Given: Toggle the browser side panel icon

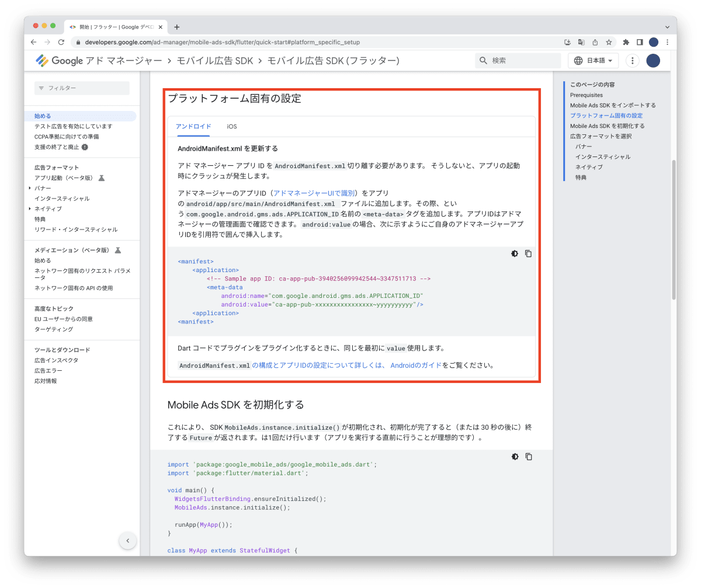Looking at the screenshot, I should pyautogui.click(x=640, y=42).
